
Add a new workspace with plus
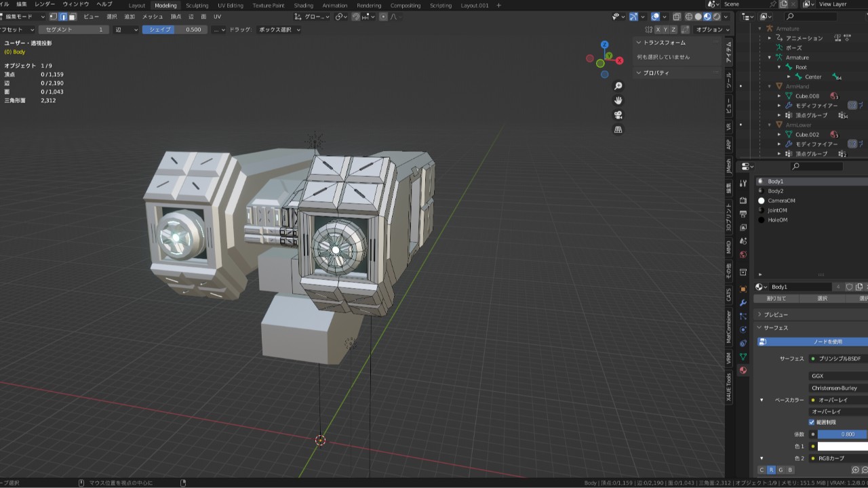point(499,5)
